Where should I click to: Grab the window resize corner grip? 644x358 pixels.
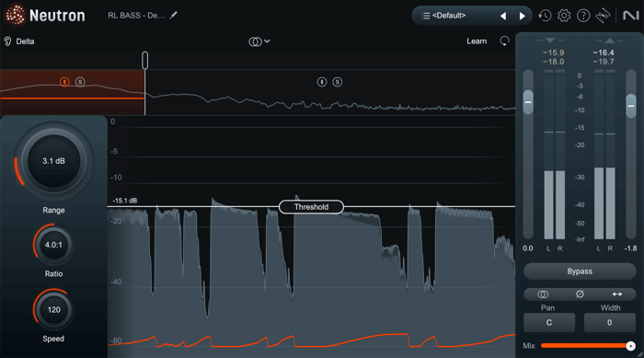tap(640, 354)
